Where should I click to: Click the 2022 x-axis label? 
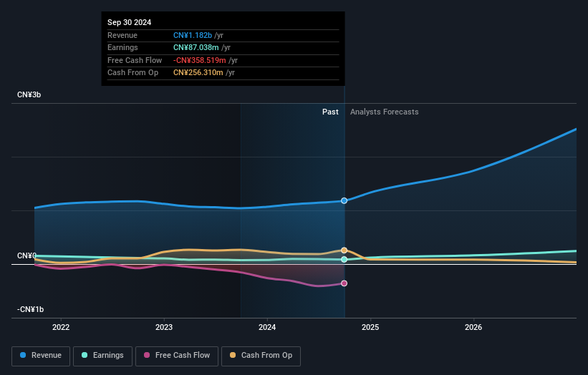coord(61,327)
